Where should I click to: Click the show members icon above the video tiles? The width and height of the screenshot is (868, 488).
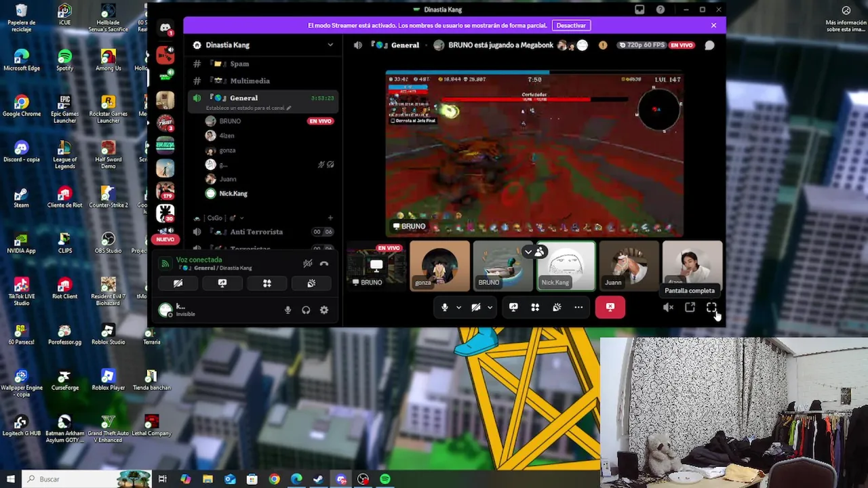(540, 252)
